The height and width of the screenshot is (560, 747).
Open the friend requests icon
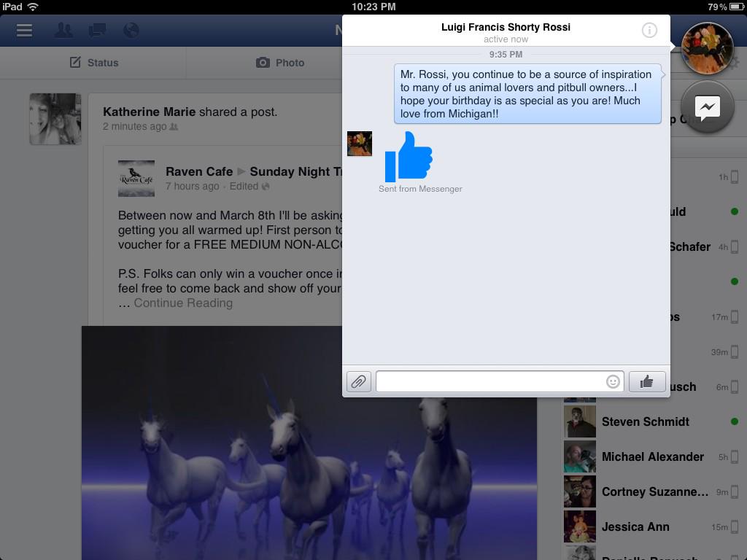point(63,31)
